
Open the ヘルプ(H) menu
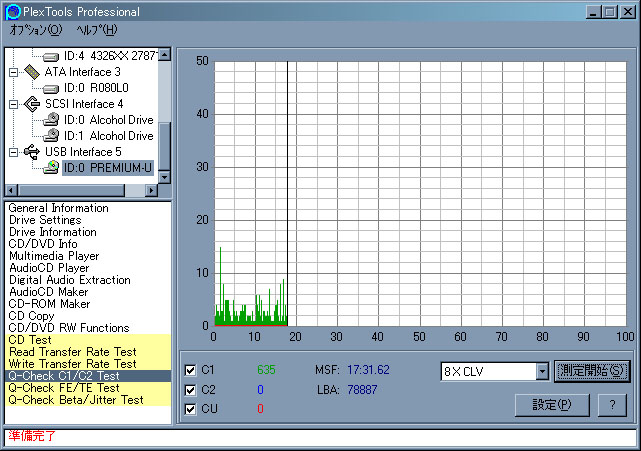pos(97,29)
